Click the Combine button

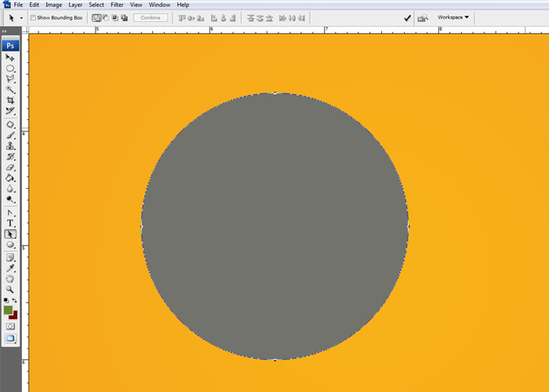point(150,17)
